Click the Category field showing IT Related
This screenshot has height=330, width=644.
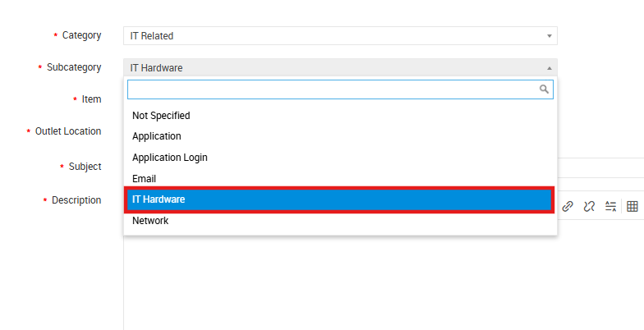click(x=329, y=36)
